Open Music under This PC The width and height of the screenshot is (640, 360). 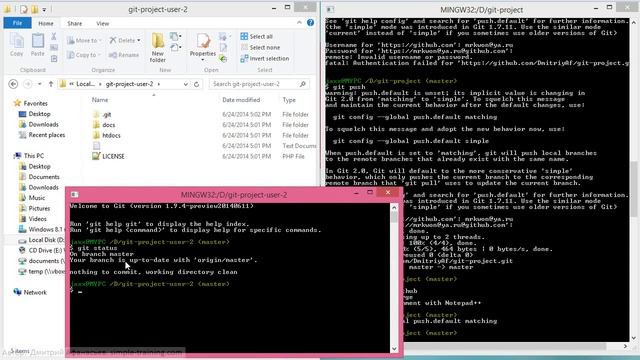coord(36,198)
